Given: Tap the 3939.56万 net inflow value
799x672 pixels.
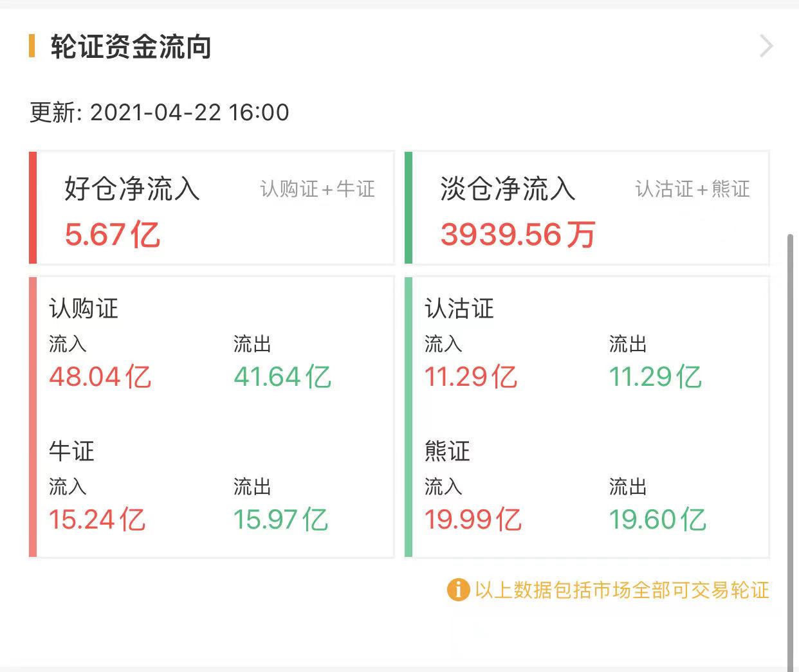Looking at the screenshot, I should pos(517,234).
